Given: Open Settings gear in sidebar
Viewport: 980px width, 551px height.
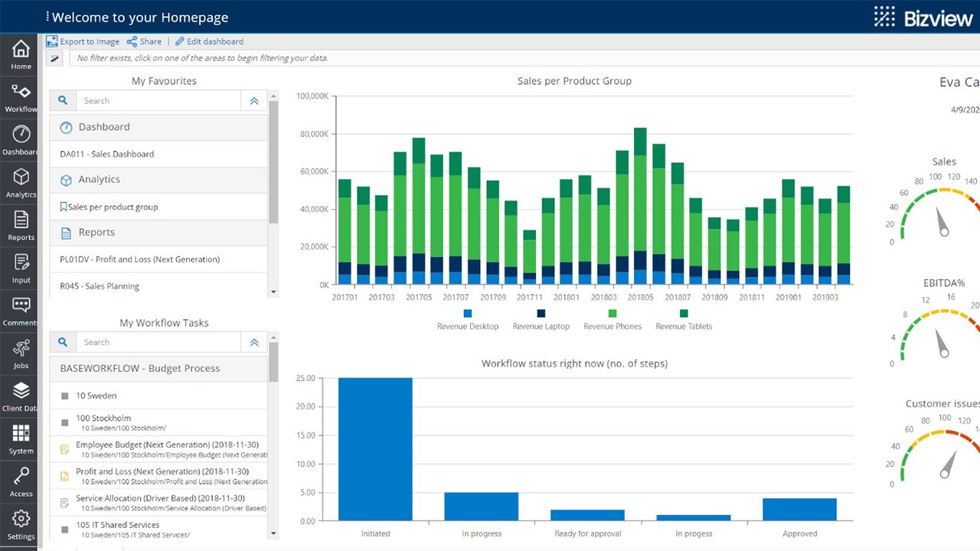Looking at the screenshot, I should 21,518.
